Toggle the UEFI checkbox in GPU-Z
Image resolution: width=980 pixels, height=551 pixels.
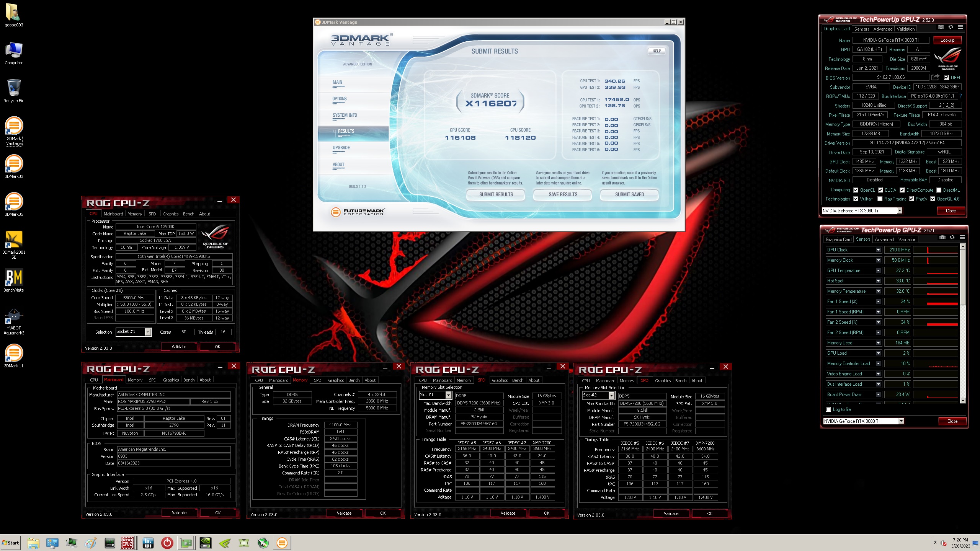946,78
